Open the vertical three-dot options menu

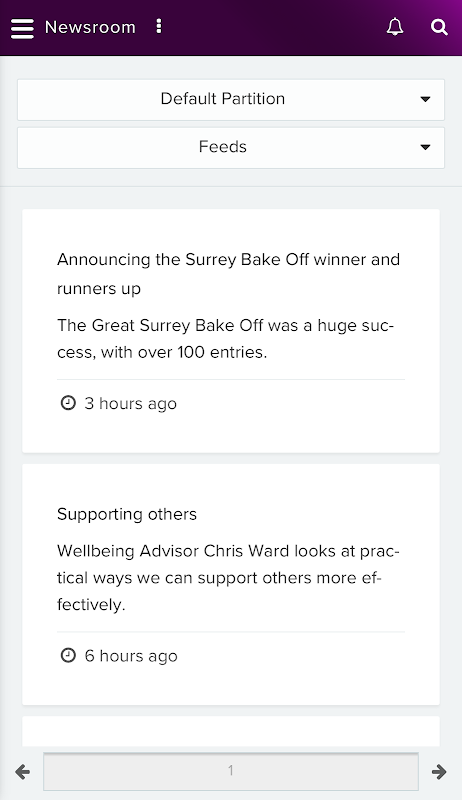click(x=159, y=27)
